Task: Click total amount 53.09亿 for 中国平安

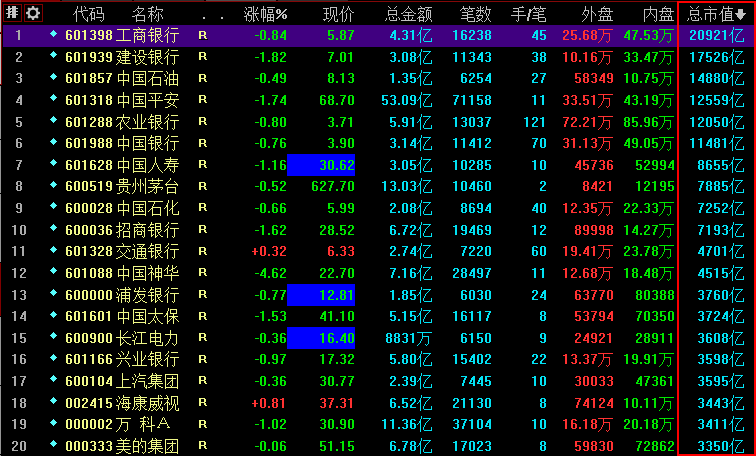Action: coord(406,100)
